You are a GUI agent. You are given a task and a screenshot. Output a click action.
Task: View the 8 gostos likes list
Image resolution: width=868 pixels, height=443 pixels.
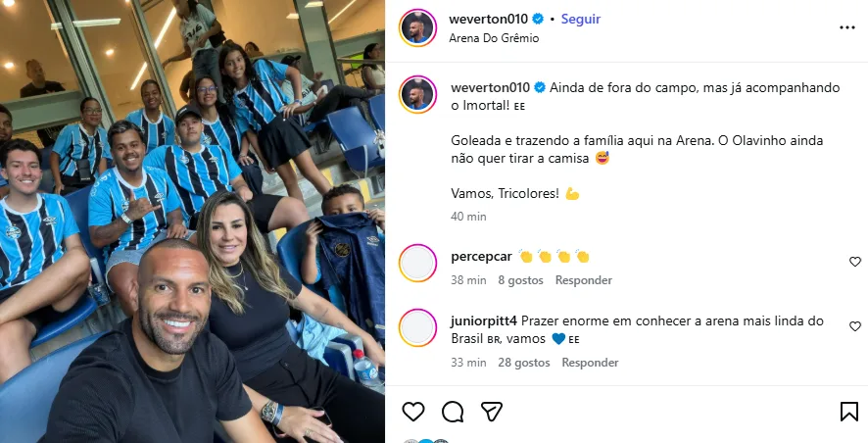520,280
